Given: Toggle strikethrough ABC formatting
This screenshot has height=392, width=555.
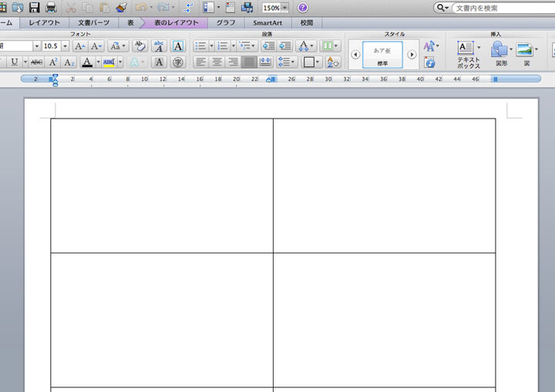Looking at the screenshot, I should tap(36, 62).
